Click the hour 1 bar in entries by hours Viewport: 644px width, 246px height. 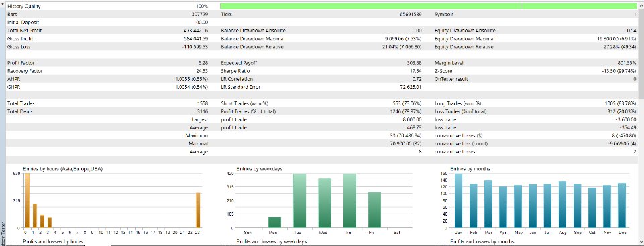pyautogui.click(x=35, y=216)
